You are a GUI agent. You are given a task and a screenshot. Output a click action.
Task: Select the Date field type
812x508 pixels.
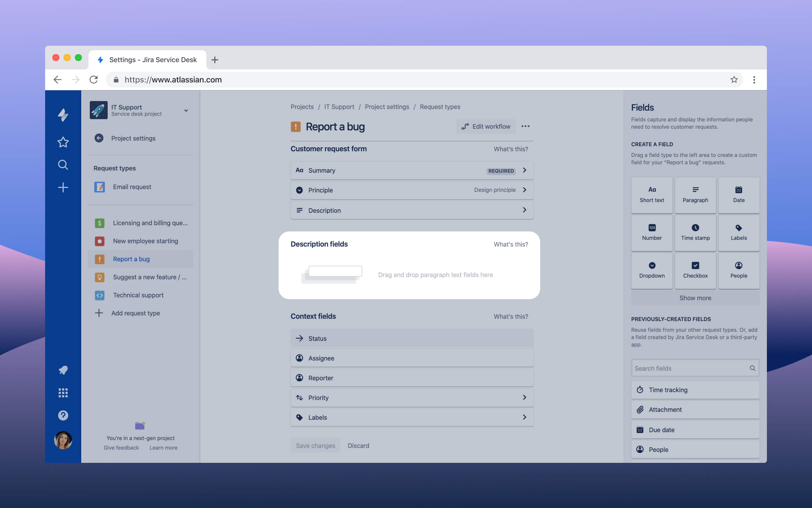738,195
